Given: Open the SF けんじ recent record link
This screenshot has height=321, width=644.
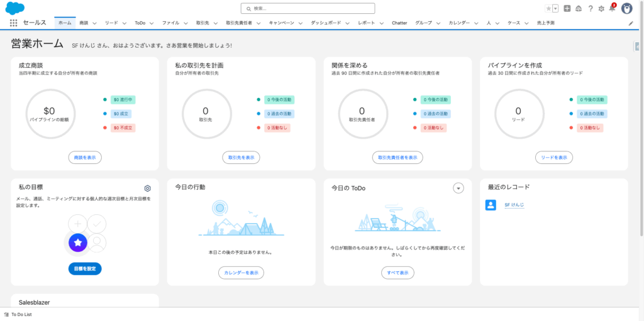Looking at the screenshot, I should click(x=514, y=205).
